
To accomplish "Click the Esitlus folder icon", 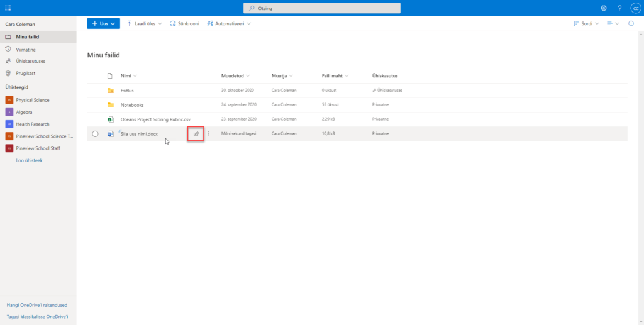I will coord(111,91).
